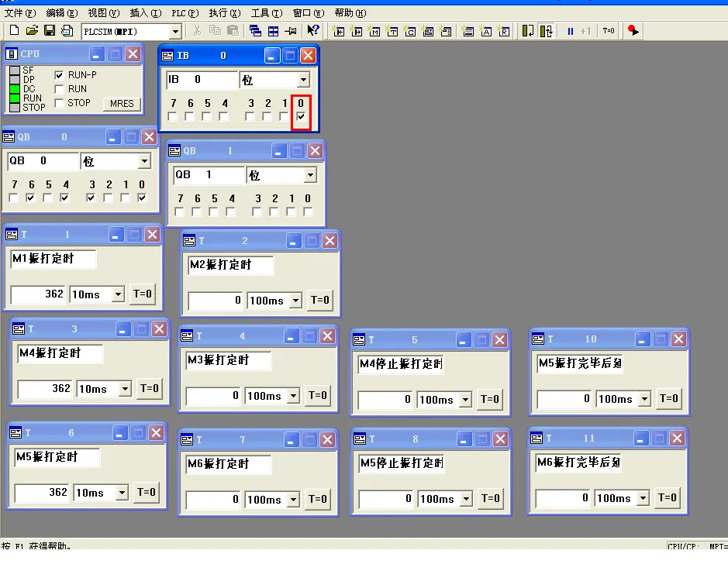Open the 视图(V) menu

104,13
